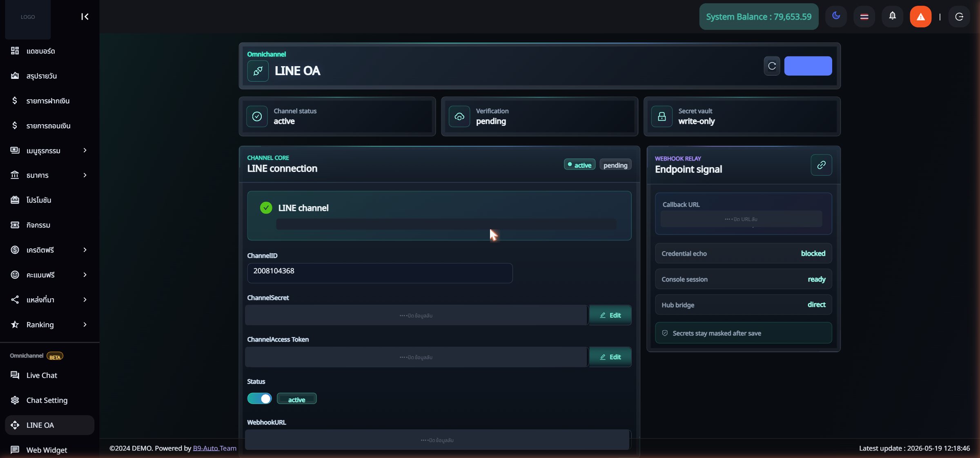980x458 pixels.
Task: Click the Chat Setting gear icon
Action: point(15,400)
